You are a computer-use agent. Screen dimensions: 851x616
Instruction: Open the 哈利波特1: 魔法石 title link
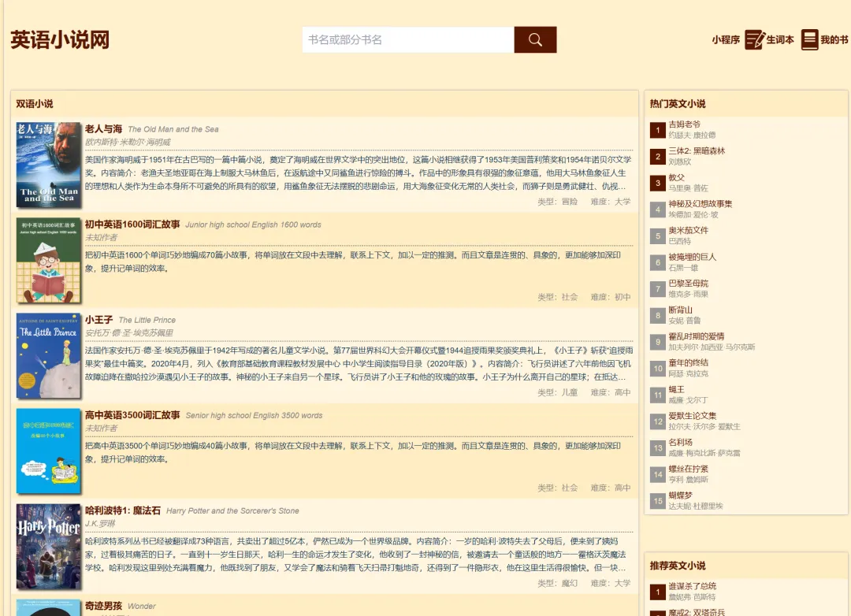(123, 510)
